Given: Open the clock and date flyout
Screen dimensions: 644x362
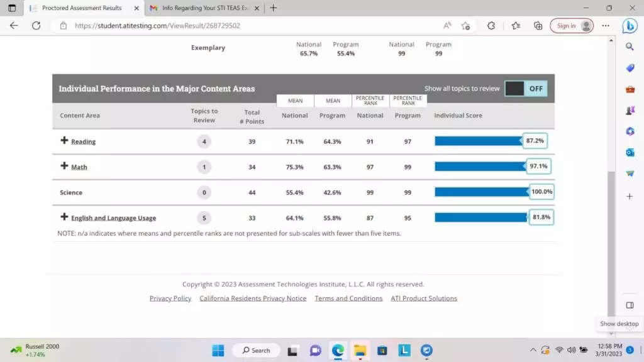Looking at the screenshot, I should click(x=610, y=350).
